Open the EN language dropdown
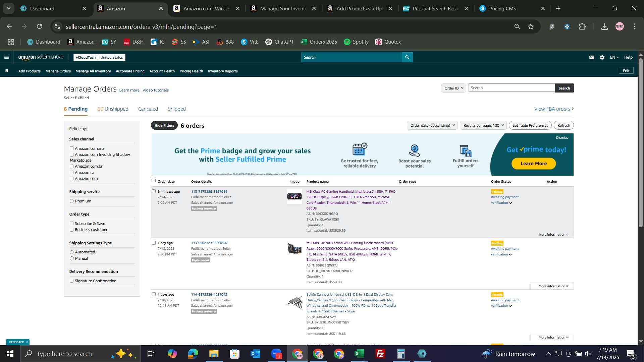 pos(614,57)
